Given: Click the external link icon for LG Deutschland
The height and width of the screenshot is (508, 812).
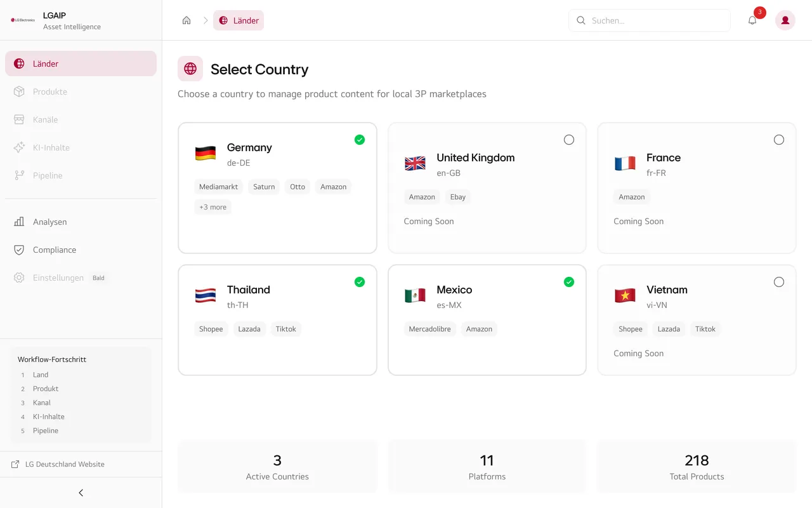Looking at the screenshot, I should click(15, 464).
